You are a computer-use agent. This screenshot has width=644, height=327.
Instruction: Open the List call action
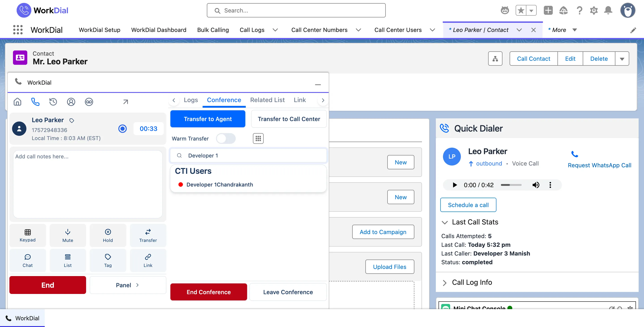(x=68, y=260)
